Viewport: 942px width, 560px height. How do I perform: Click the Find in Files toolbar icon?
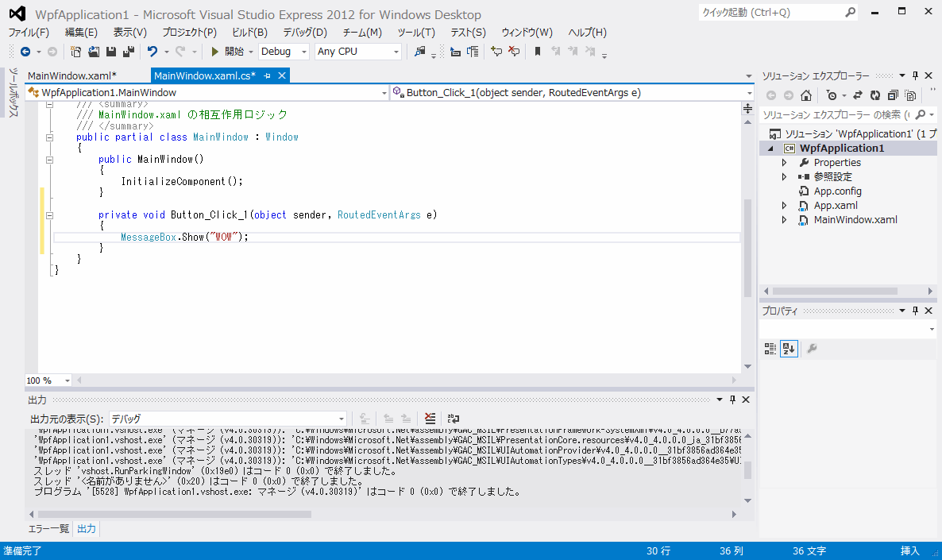(420, 52)
